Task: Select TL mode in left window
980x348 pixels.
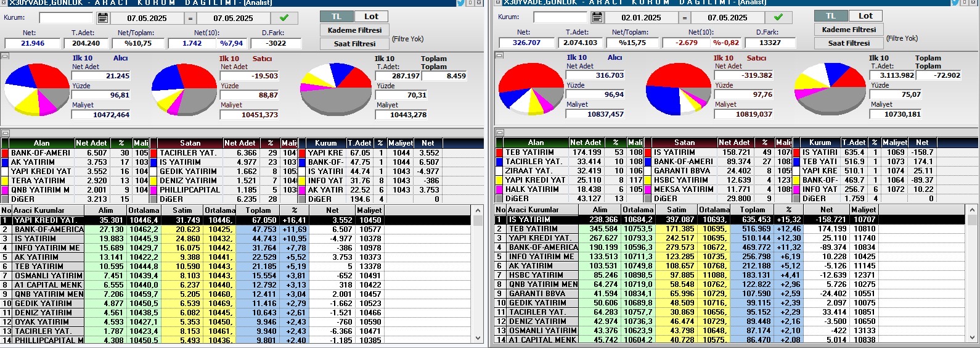Action: pyautogui.click(x=337, y=16)
